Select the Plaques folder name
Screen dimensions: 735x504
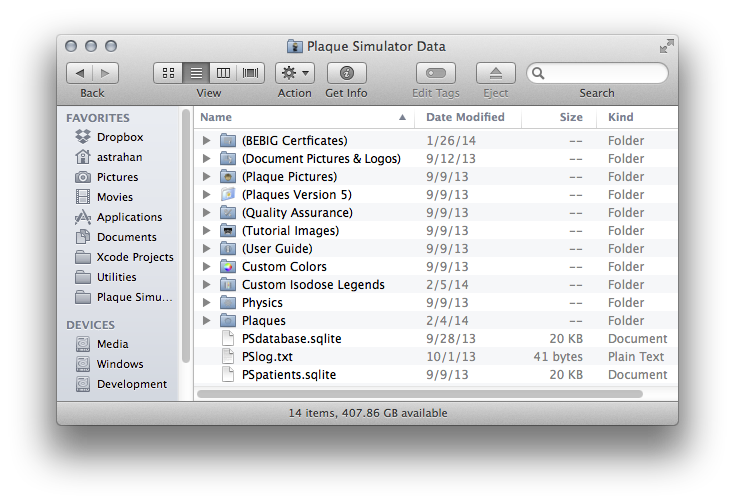tap(263, 321)
